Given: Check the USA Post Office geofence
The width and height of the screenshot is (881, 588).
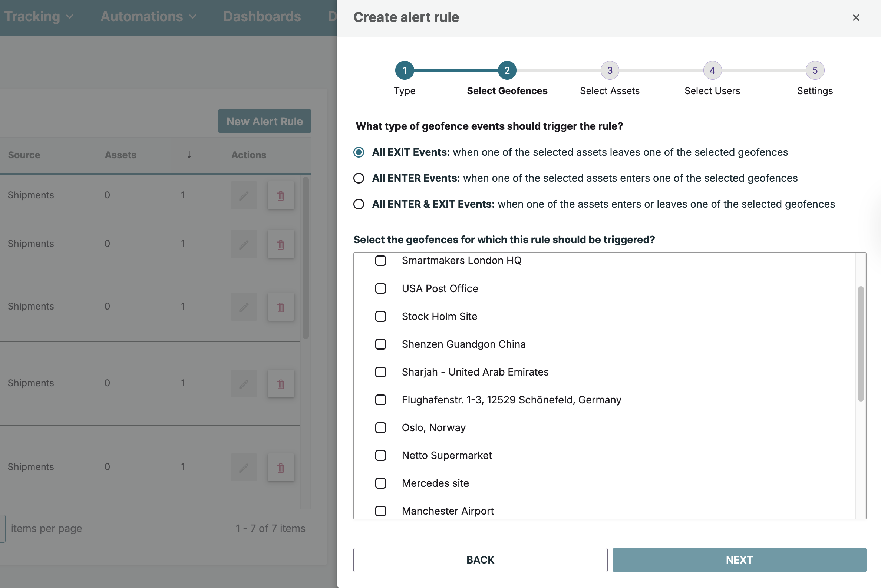Looking at the screenshot, I should click(x=380, y=288).
